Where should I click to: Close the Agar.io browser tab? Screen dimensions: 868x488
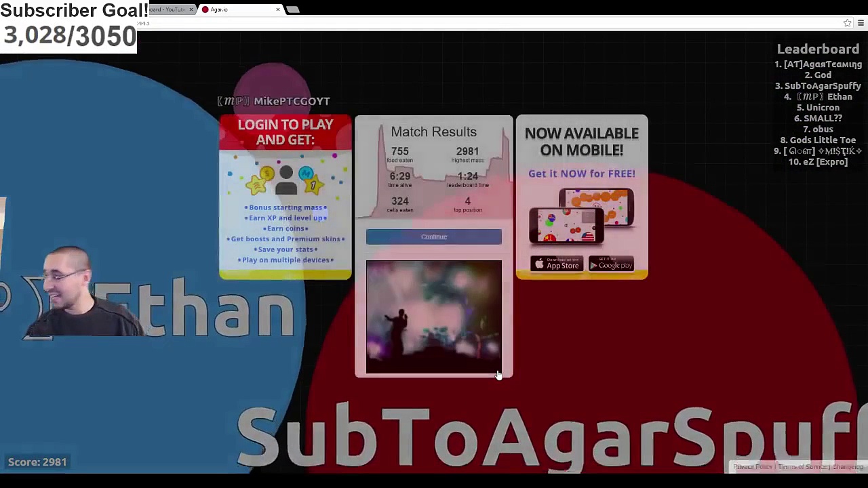coord(278,9)
